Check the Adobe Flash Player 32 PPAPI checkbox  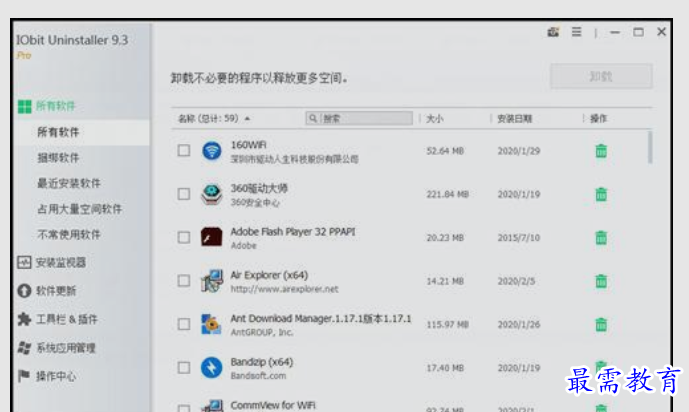(184, 237)
